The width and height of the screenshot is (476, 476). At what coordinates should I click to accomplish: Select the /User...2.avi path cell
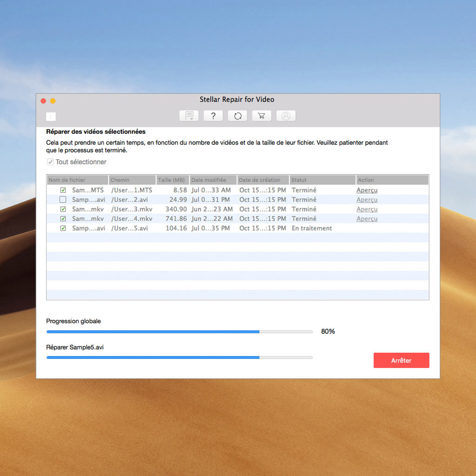130,199
